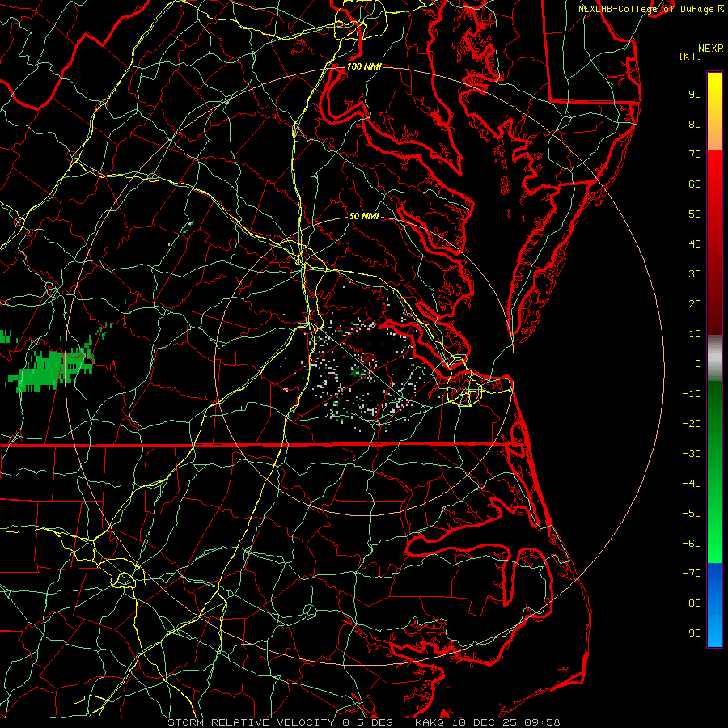Click the 50 value on the velocity scale
728x728 pixels.
695,214
